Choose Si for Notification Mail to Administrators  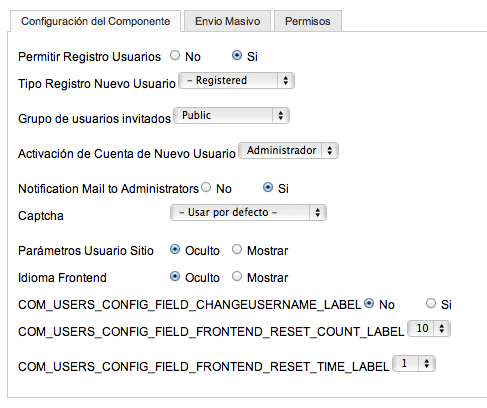tap(268, 187)
